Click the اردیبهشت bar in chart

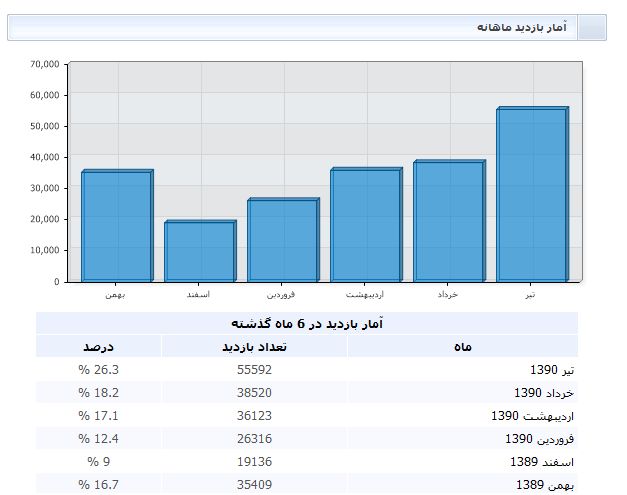366,225
